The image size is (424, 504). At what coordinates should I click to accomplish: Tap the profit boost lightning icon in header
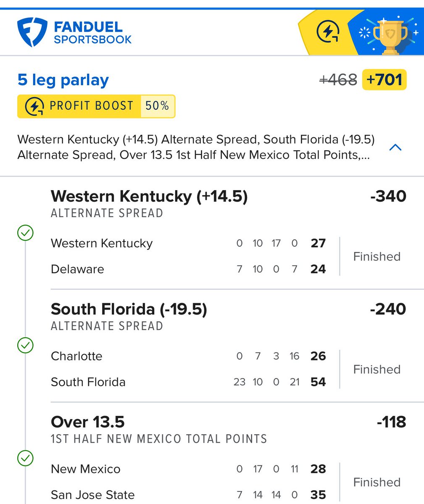328,32
